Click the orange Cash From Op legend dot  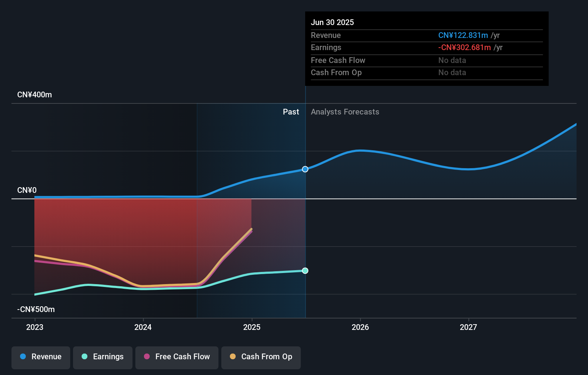point(233,356)
